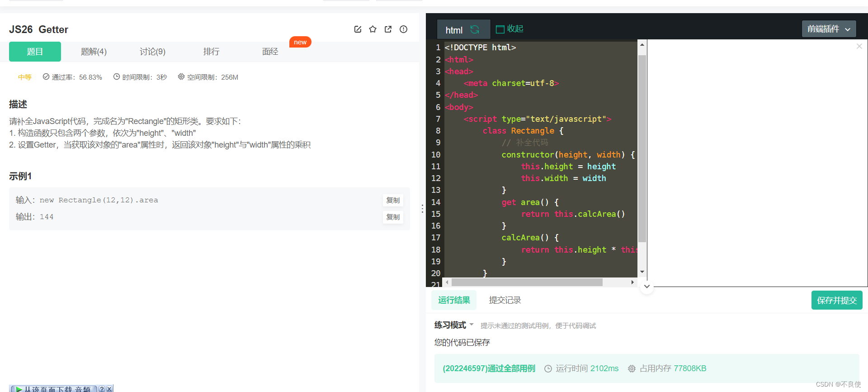Click the editor scroll up arrow
Screen dimensions: 868x392
click(x=642, y=45)
